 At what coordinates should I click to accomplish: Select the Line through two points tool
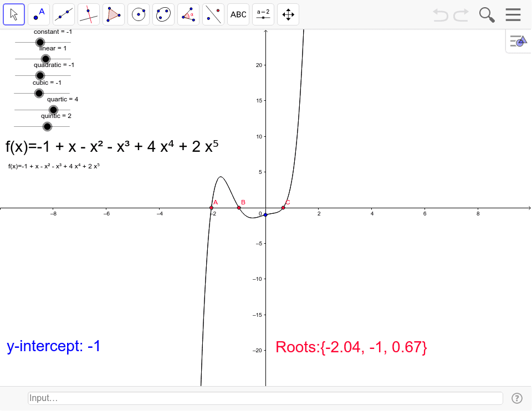[64, 14]
